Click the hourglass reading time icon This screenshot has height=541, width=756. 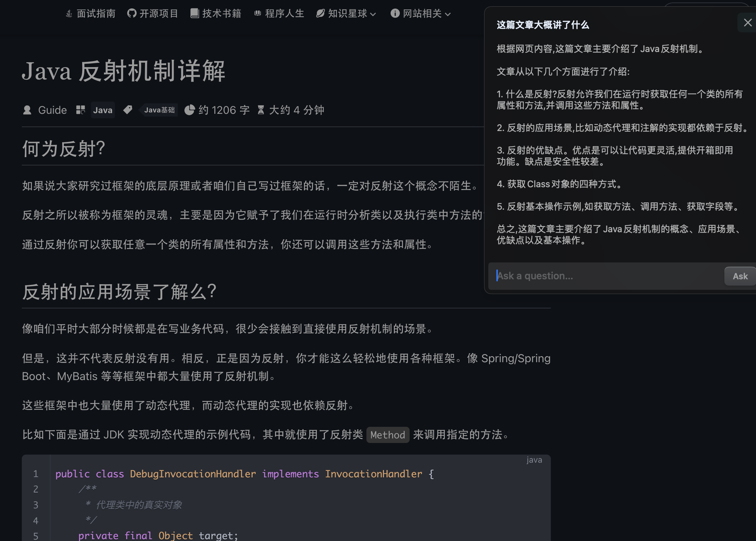point(261,110)
